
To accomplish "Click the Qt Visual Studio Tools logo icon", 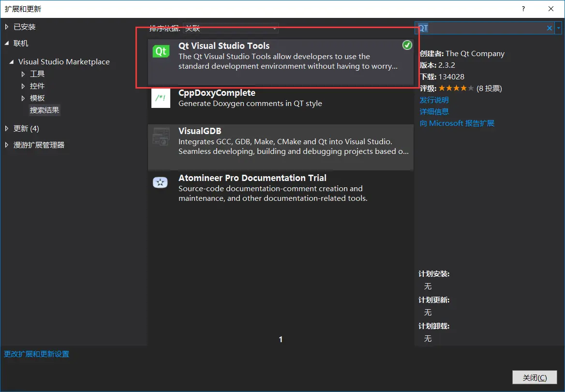I will (x=161, y=51).
